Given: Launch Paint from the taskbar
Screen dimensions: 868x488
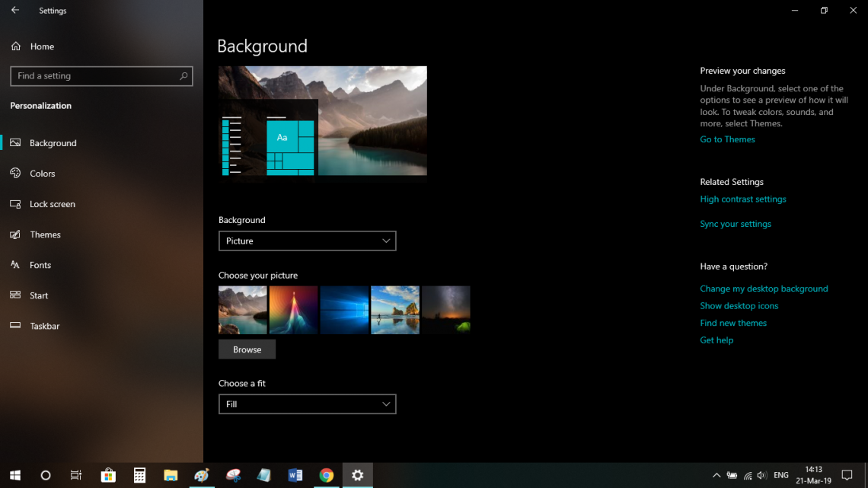Looking at the screenshot, I should click(202, 475).
